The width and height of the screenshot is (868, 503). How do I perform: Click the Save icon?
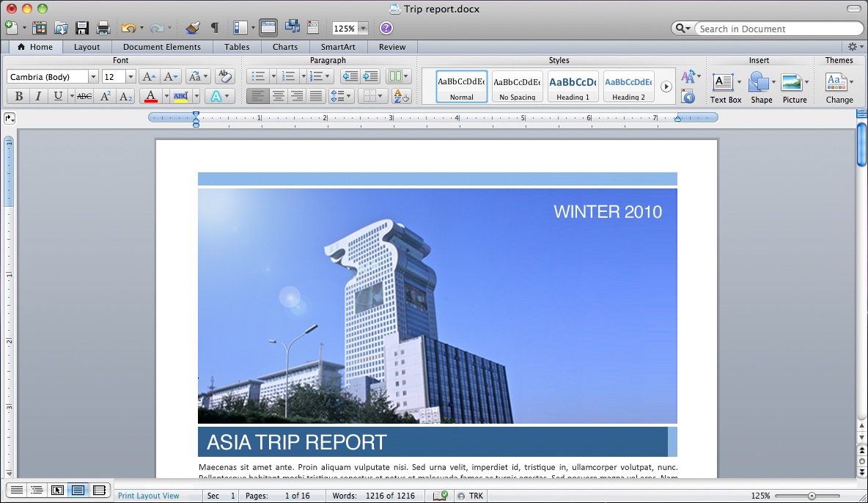(x=81, y=28)
